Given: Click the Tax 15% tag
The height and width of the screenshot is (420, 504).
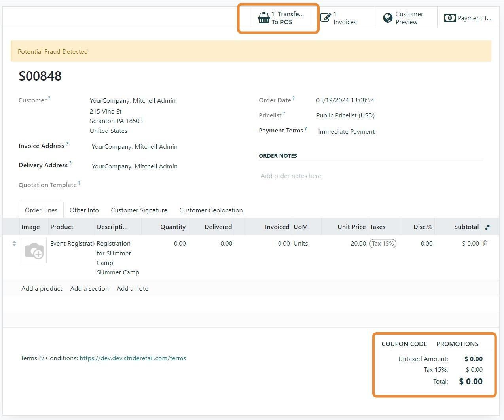Looking at the screenshot, I should 383,243.
